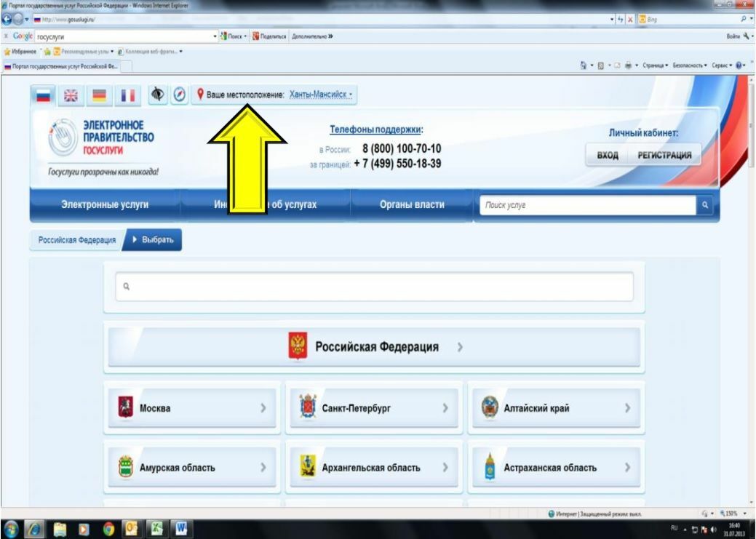Click the Поиск услуг search field

(588, 205)
